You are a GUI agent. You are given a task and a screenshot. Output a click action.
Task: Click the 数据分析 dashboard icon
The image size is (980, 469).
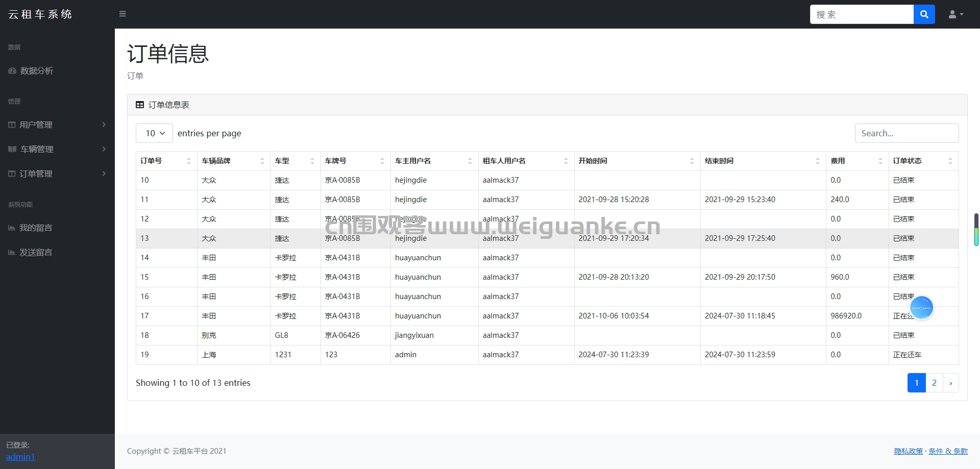(12, 71)
